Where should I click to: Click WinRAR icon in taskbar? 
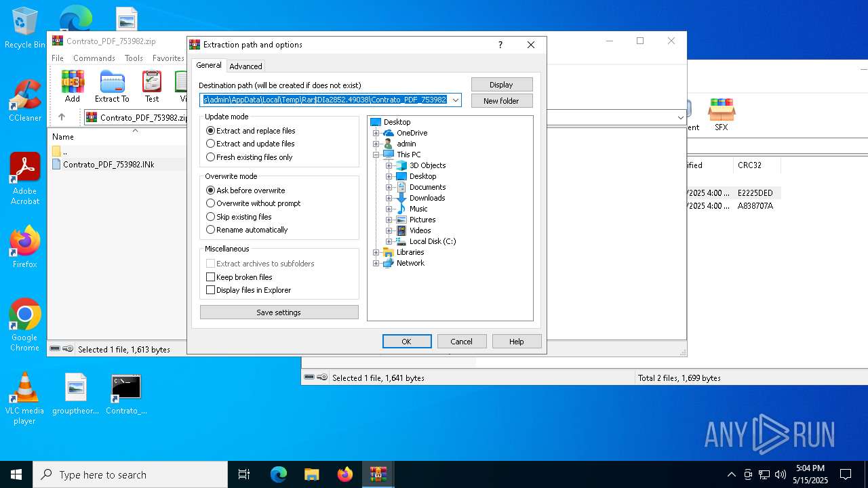[x=378, y=474]
